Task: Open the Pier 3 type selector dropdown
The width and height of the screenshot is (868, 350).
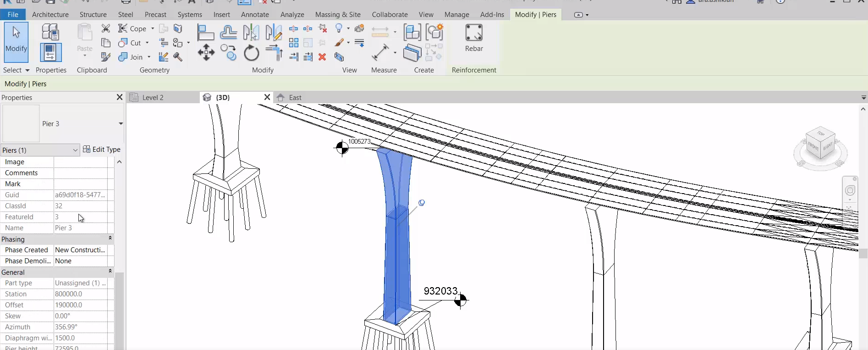Action: (121, 124)
